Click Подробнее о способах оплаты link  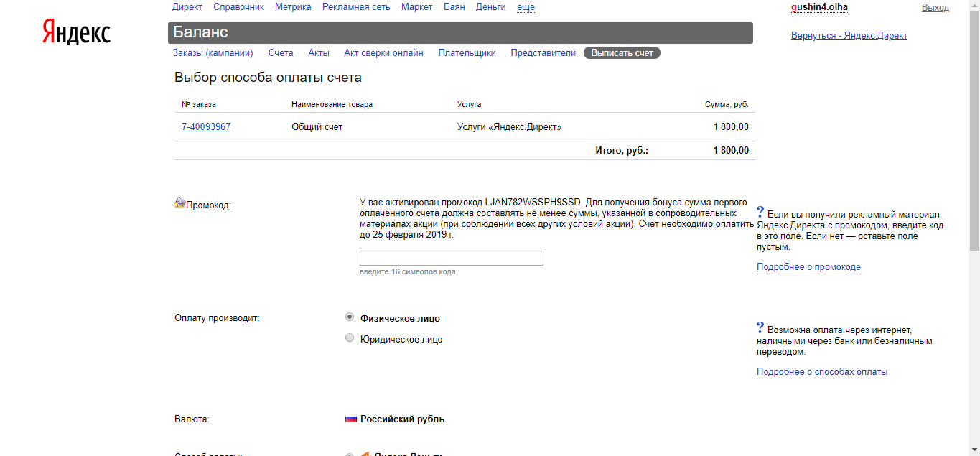[822, 372]
